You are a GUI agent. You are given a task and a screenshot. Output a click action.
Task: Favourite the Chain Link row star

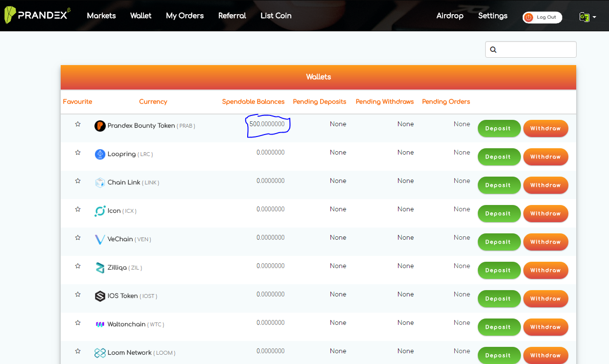pos(77,181)
